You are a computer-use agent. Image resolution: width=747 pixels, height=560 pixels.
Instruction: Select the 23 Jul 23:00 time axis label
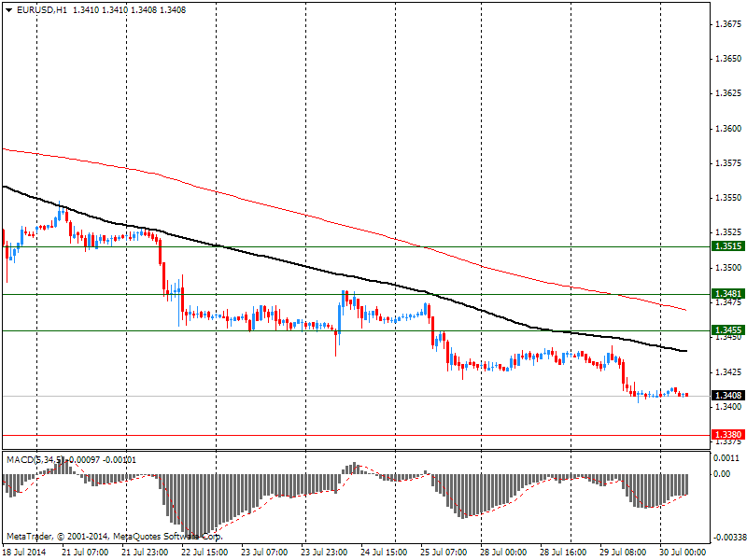pyautogui.click(x=324, y=552)
